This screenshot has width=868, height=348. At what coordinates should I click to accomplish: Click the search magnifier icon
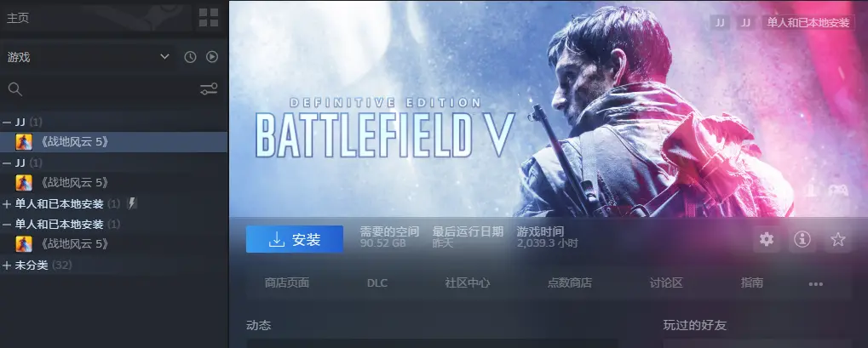pyautogui.click(x=15, y=89)
